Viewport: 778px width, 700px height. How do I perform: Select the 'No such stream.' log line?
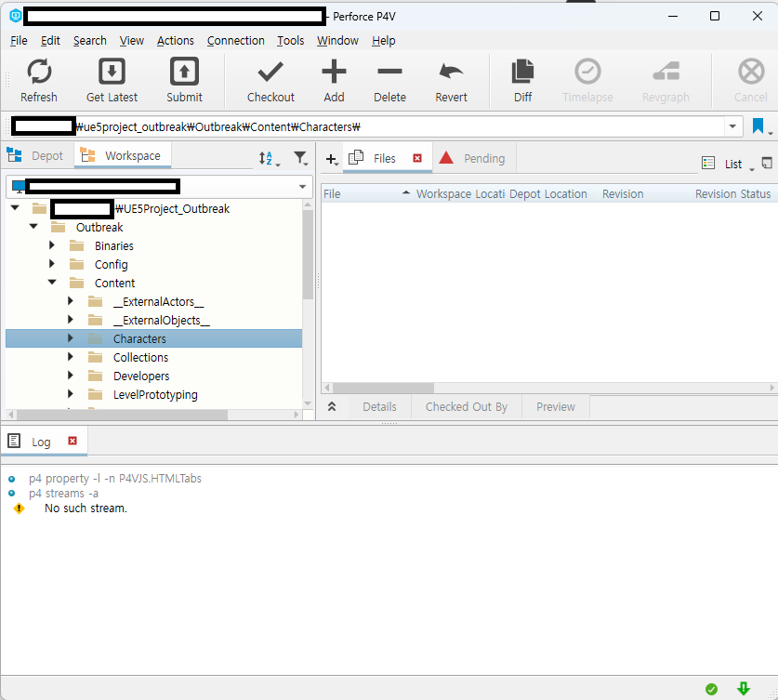point(86,508)
